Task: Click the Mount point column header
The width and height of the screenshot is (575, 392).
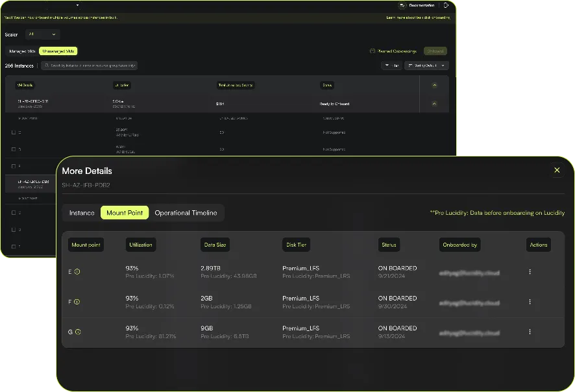Action: pos(86,245)
